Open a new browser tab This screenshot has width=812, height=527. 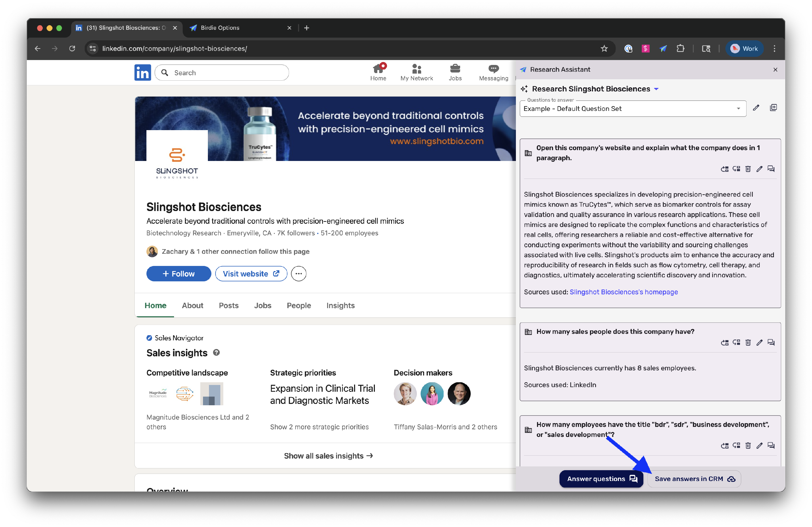click(306, 28)
